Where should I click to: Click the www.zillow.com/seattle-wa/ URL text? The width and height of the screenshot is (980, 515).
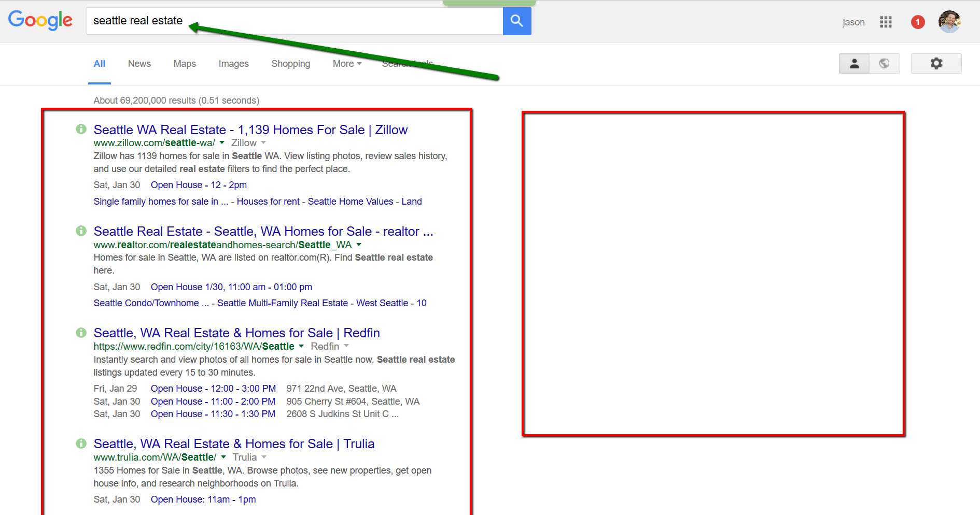click(154, 142)
